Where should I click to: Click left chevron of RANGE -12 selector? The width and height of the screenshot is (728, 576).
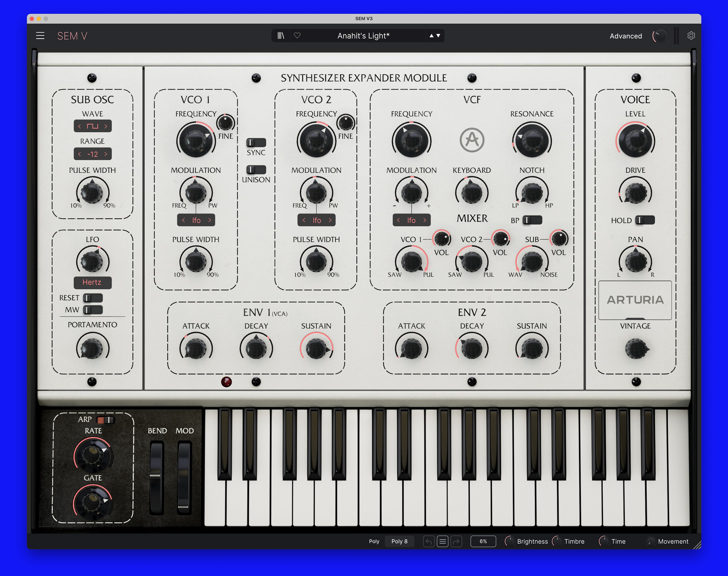pos(80,155)
